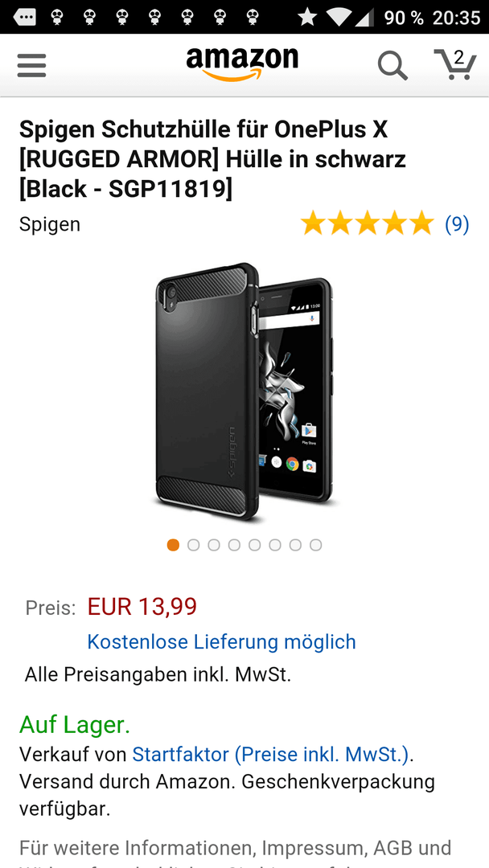Open the hamburger navigation menu
The image size is (489, 868).
(x=31, y=65)
